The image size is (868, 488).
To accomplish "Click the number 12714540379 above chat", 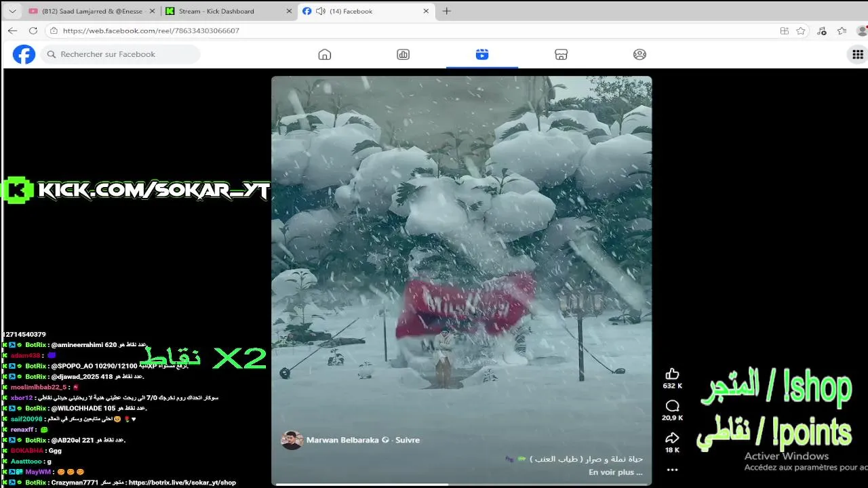I will tap(24, 334).
